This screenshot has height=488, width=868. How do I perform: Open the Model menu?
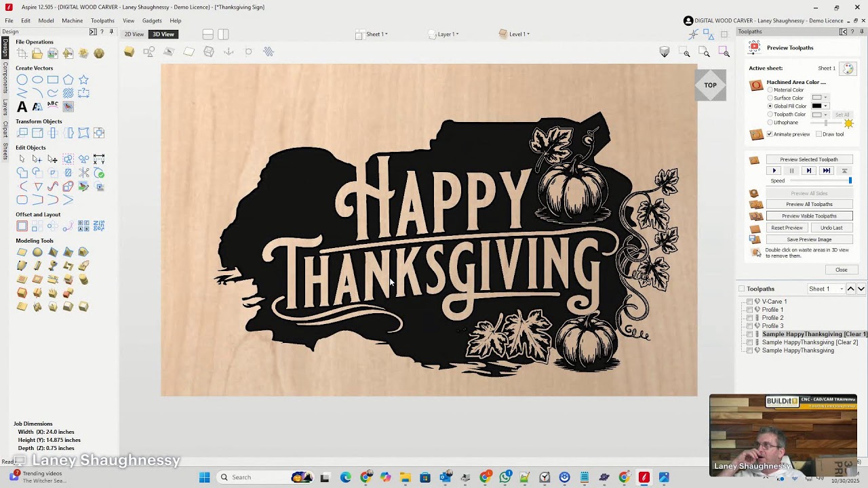pyautogui.click(x=46, y=20)
